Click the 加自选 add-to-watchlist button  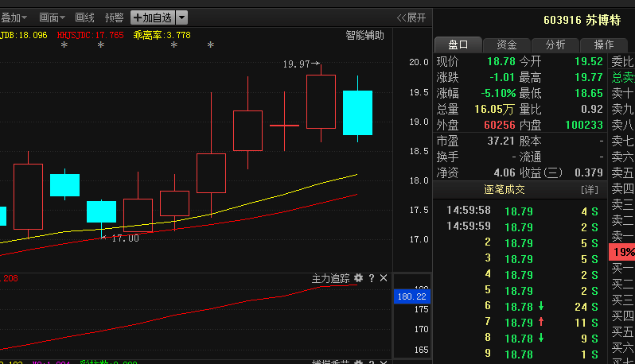153,17
